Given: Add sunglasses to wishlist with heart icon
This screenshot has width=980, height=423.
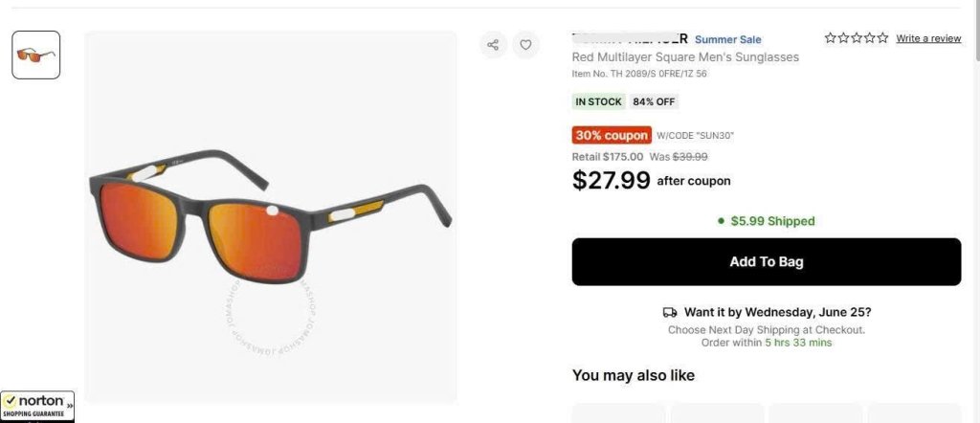Looking at the screenshot, I should coord(525,44).
